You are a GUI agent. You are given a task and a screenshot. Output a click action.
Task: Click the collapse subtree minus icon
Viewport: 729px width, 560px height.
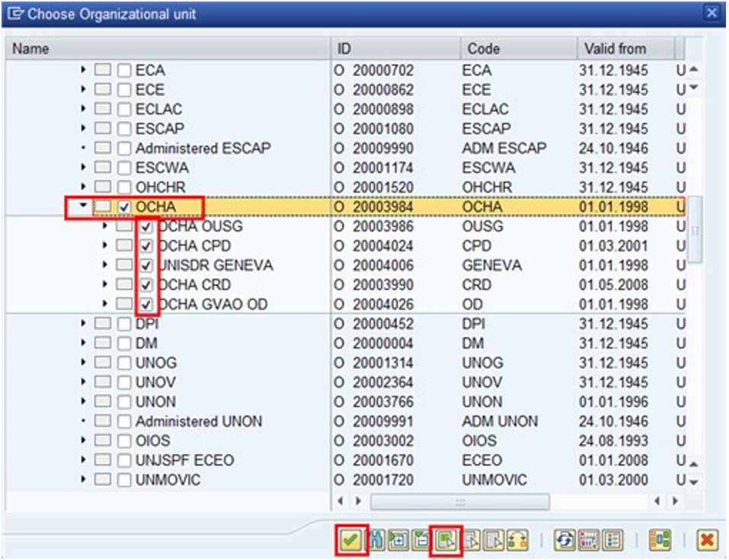(x=422, y=540)
